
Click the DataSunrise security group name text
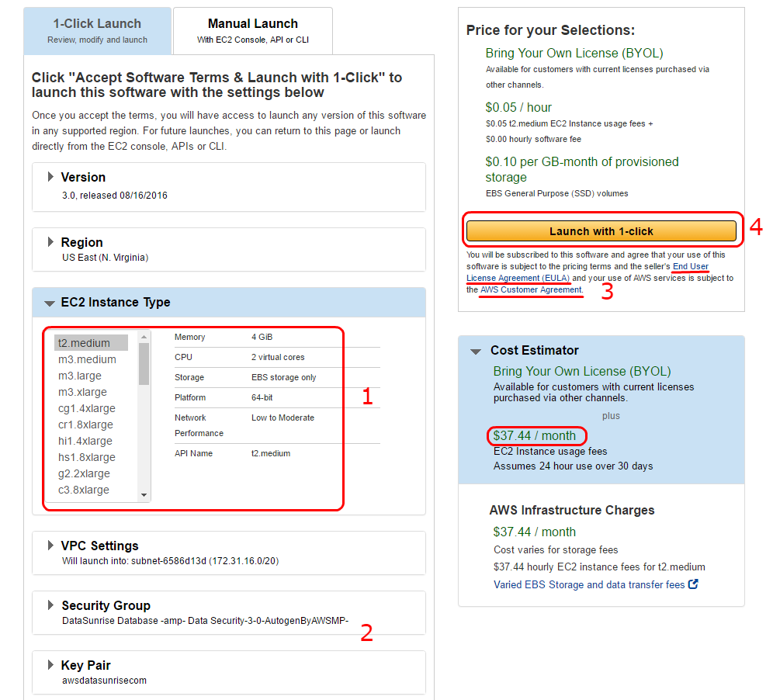[205, 621]
